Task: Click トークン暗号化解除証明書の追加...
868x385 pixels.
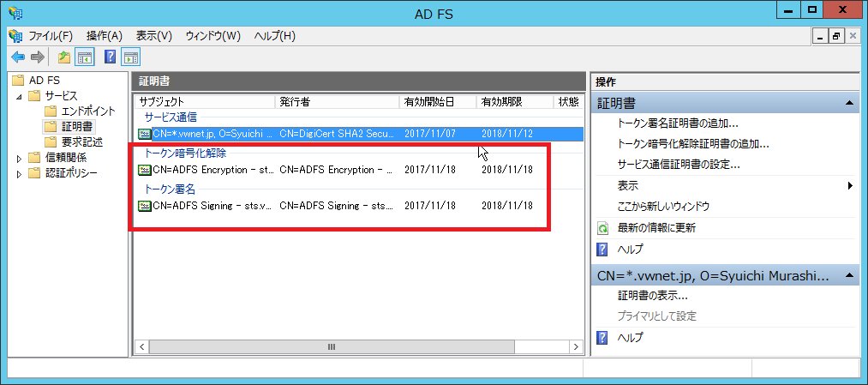Action: point(693,144)
